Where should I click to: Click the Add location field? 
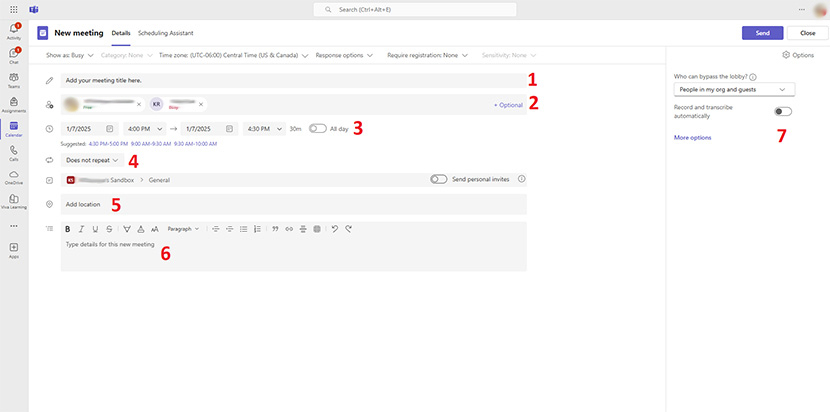(290, 204)
